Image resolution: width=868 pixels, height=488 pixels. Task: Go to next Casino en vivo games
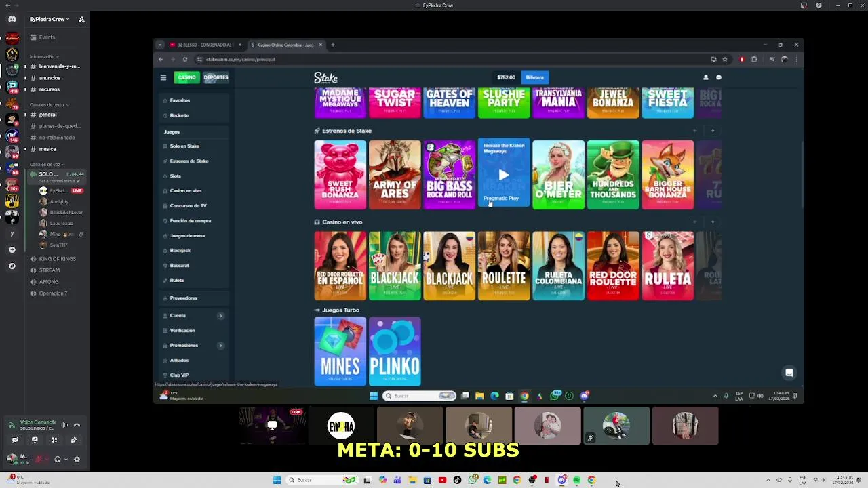[712, 222]
